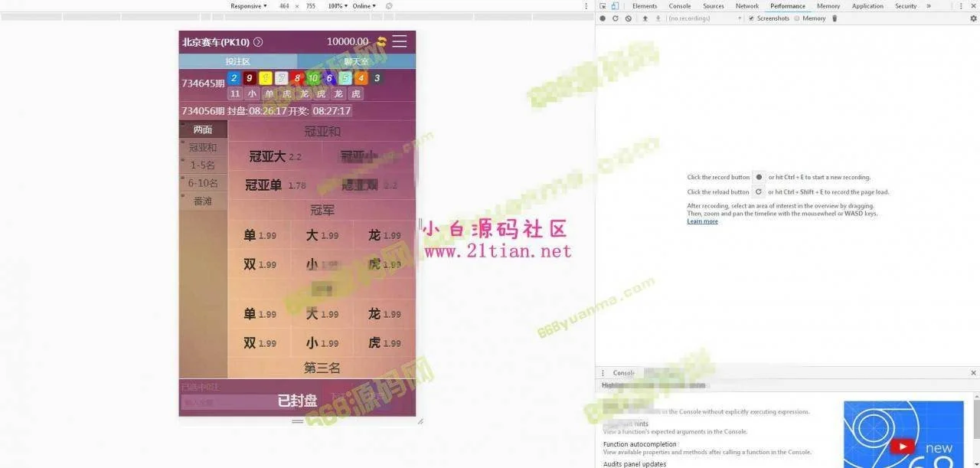The width and height of the screenshot is (980, 468).
Task: Click the rotate screen icon
Action: pos(389,6)
